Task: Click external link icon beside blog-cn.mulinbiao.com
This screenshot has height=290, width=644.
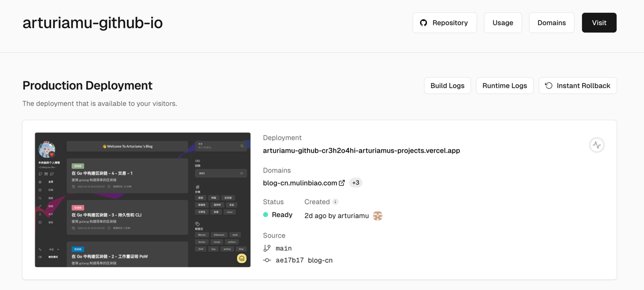Action: pos(342,183)
